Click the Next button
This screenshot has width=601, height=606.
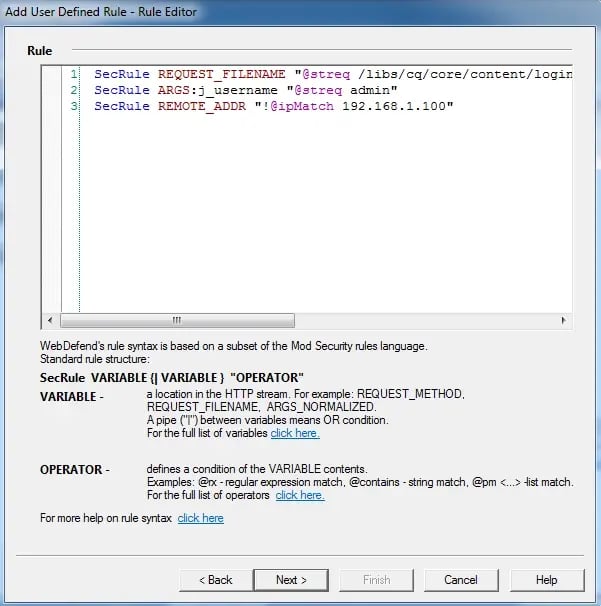point(291,579)
